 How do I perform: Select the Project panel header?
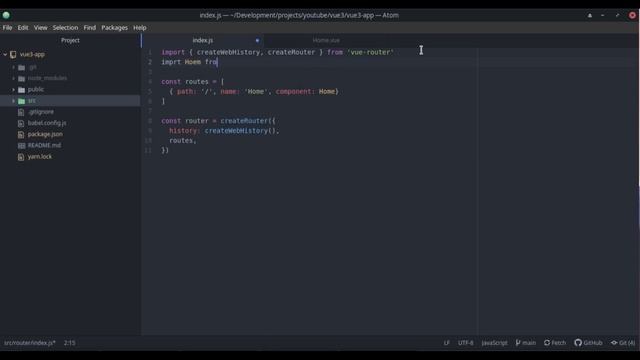tap(70, 40)
